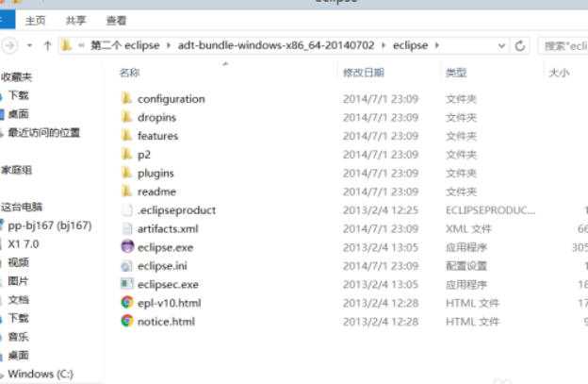Open the 查看 ribbon tab
Viewport: 588px width, 384px height.
[116, 20]
